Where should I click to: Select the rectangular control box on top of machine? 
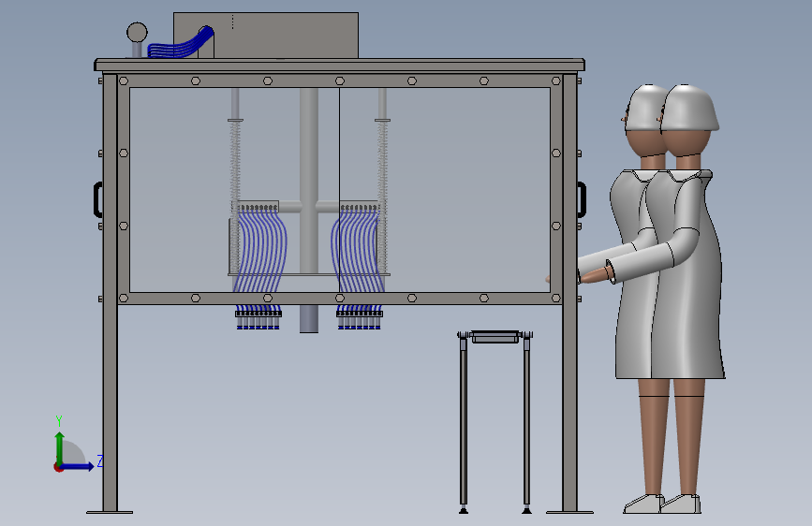[x=266, y=36]
